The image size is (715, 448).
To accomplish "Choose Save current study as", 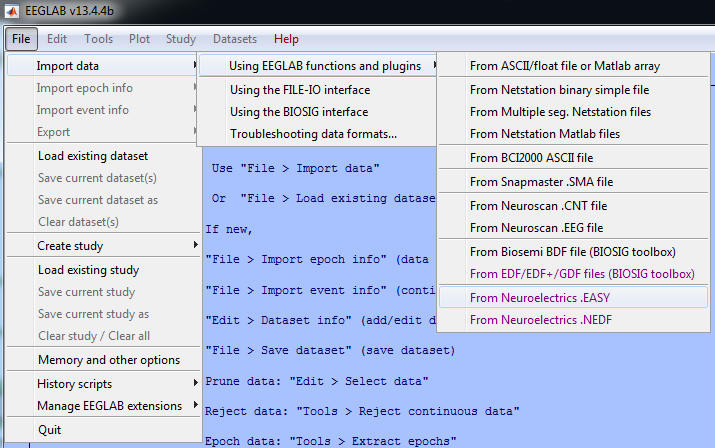I will pos(104,313).
